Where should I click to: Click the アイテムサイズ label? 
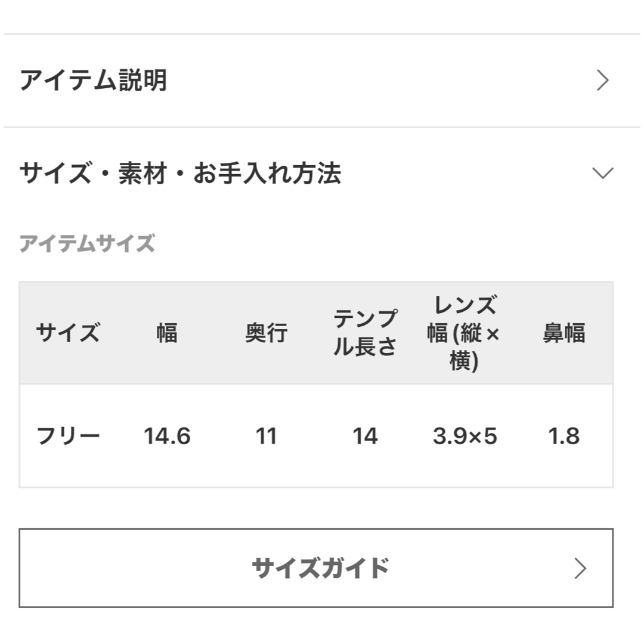click(x=87, y=243)
